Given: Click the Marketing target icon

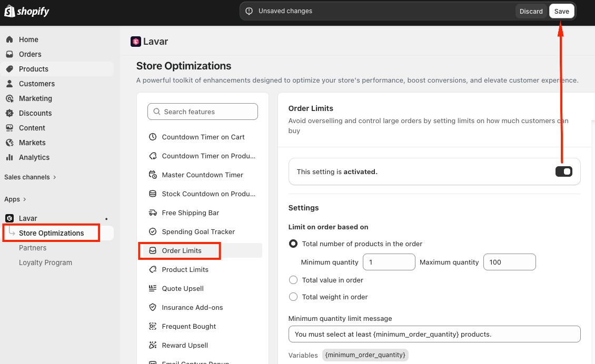Looking at the screenshot, I should click(9, 98).
